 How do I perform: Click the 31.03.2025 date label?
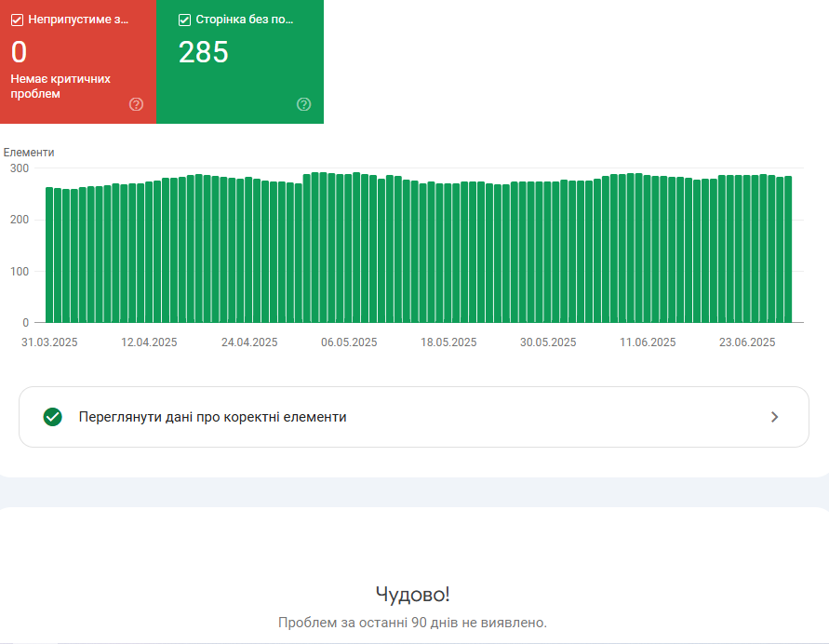point(49,342)
